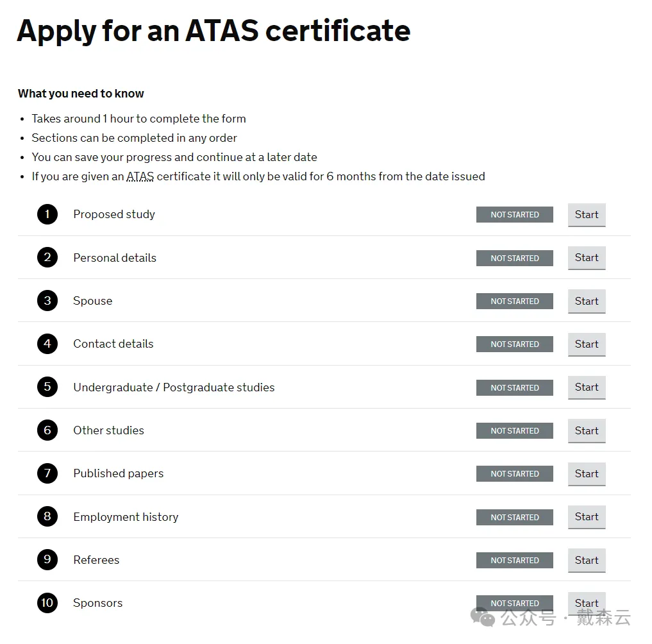Click the Referees section label
The width and height of the screenshot is (652, 644).
(96, 560)
